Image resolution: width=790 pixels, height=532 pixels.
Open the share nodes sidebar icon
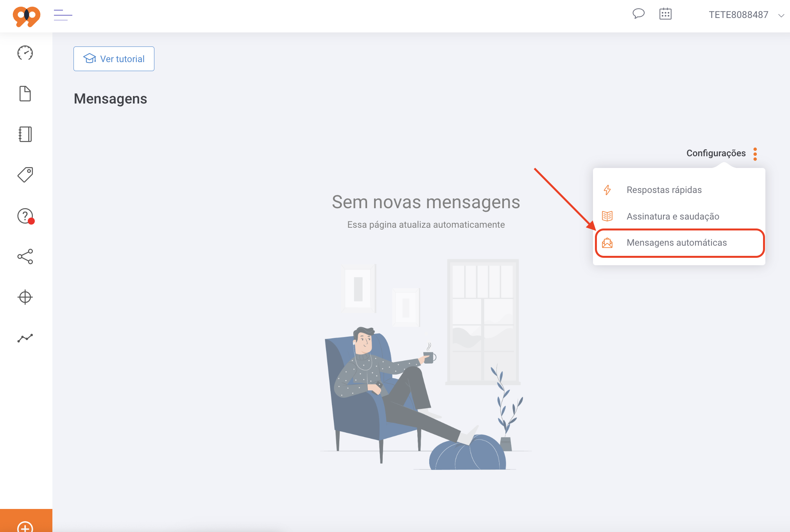point(25,257)
